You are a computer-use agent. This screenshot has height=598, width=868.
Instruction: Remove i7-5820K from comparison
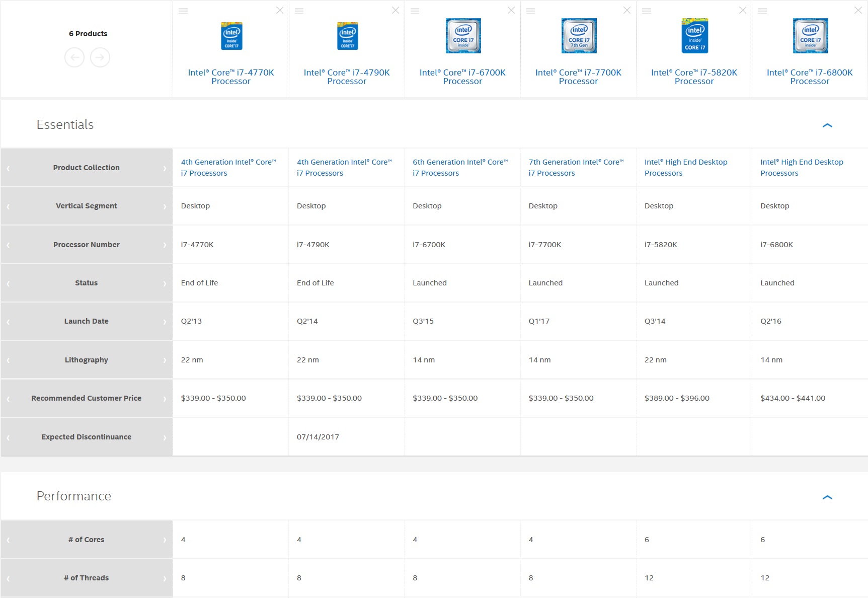point(743,11)
